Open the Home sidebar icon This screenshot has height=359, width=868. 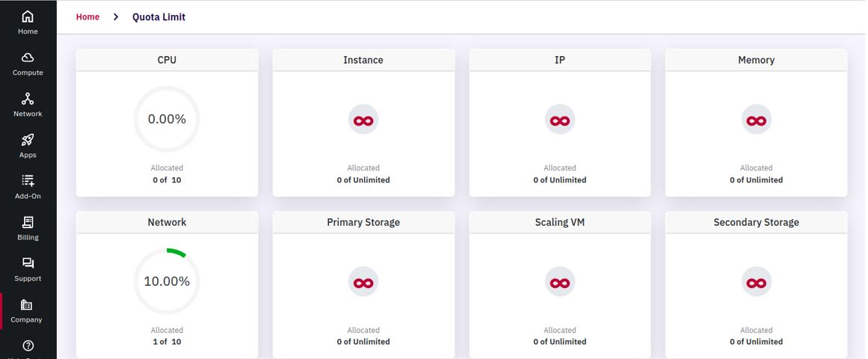(28, 16)
